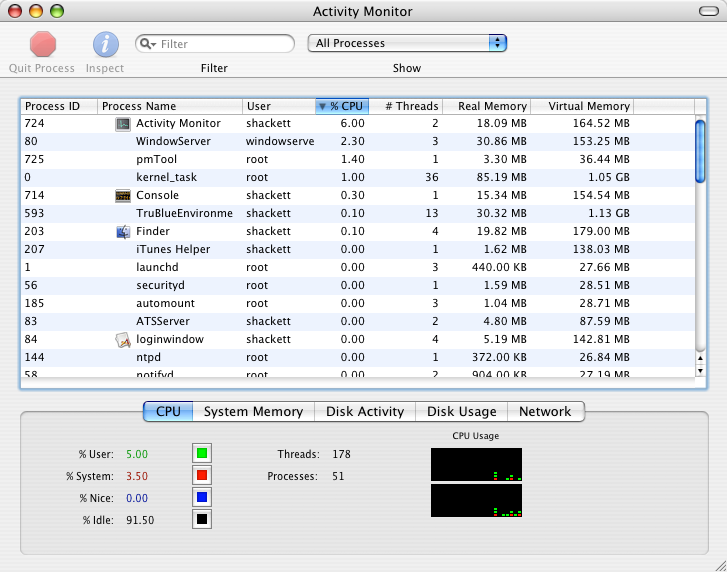This screenshot has height=572, width=727.
Task: Open the All Processes show dropdown
Action: [x=406, y=43]
